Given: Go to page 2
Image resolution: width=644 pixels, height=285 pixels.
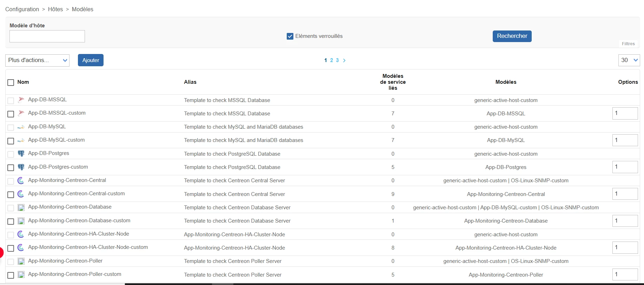Looking at the screenshot, I should [331, 60].
